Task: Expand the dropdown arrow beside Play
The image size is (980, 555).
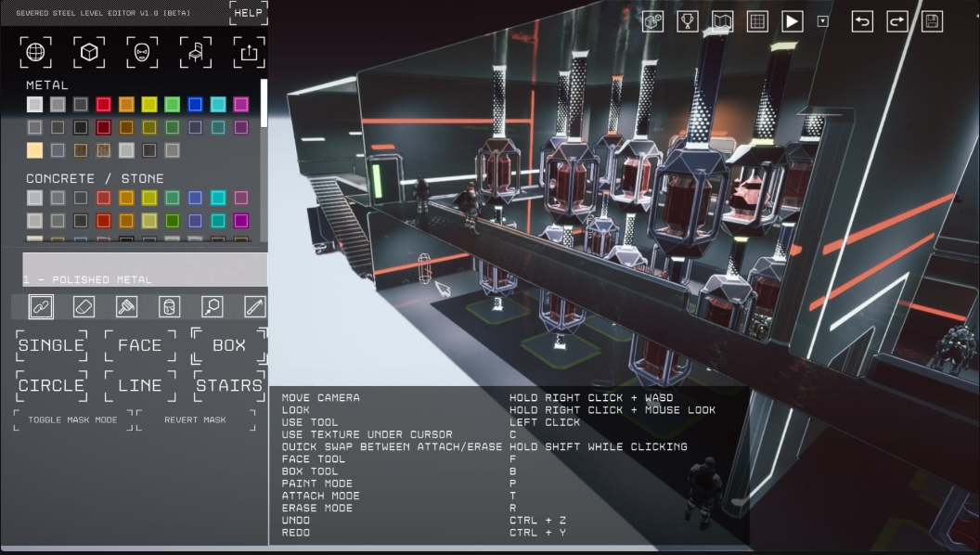Action: tap(823, 21)
